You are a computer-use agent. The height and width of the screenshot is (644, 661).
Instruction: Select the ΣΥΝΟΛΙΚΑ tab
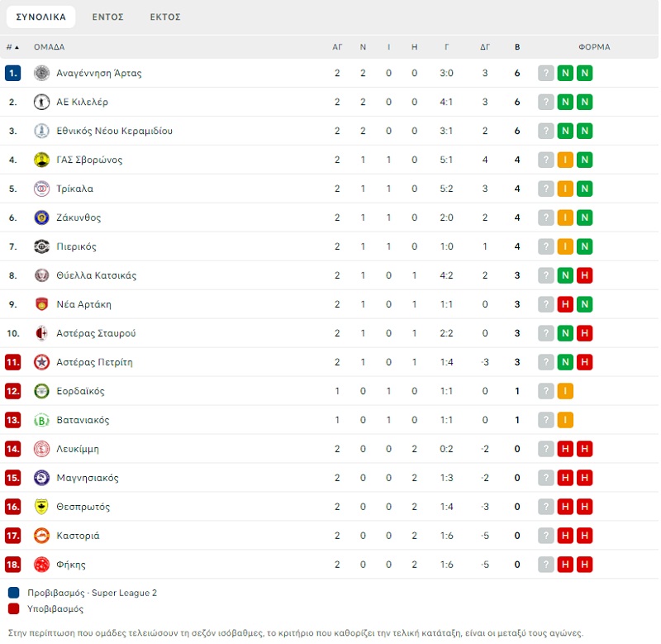(40, 17)
